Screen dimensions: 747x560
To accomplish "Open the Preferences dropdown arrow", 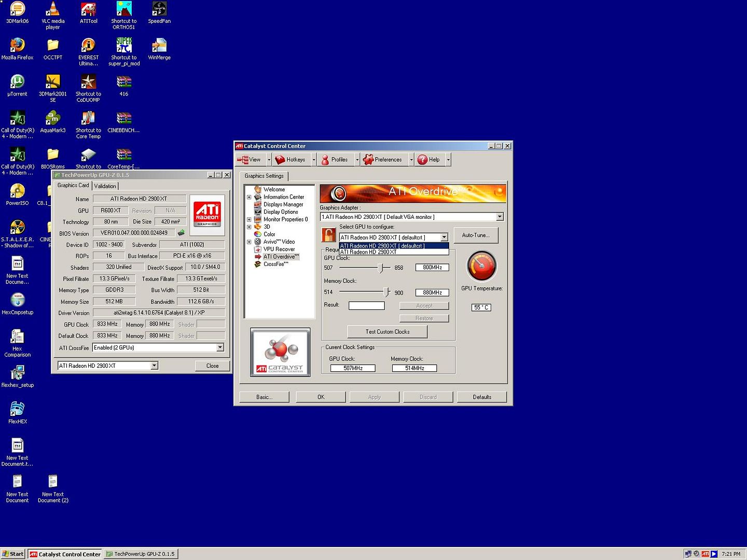I will 411,160.
